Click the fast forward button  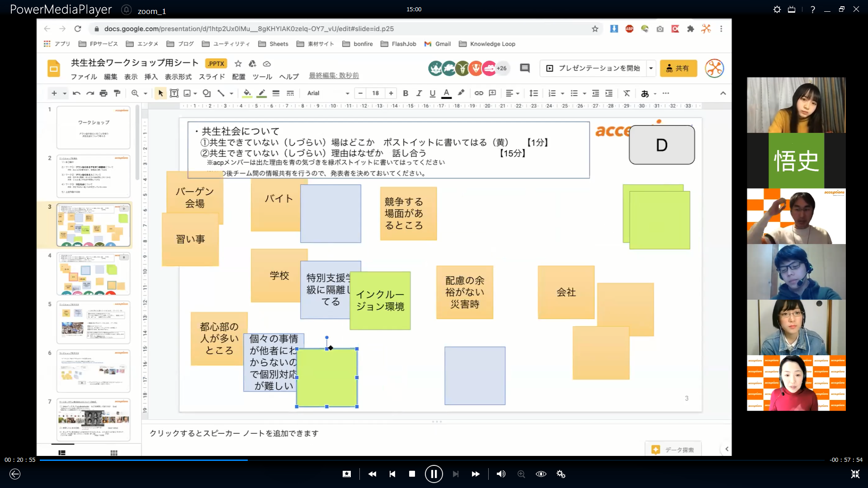pos(476,474)
